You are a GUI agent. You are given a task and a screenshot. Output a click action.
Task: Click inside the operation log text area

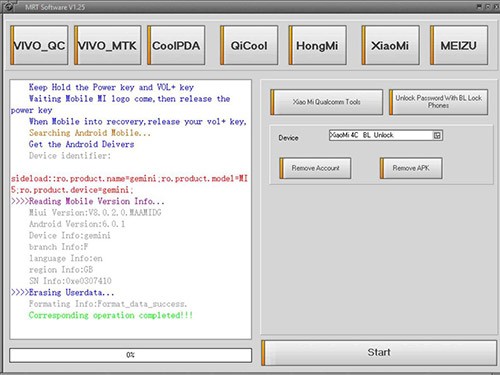131,209
